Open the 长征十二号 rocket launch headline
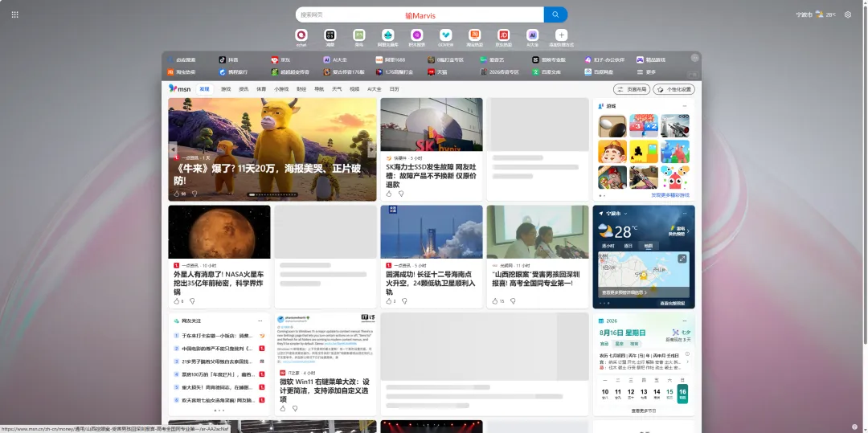The height and width of the screenshot is (433, 868). pyautogui.click(x=430, y=283)
